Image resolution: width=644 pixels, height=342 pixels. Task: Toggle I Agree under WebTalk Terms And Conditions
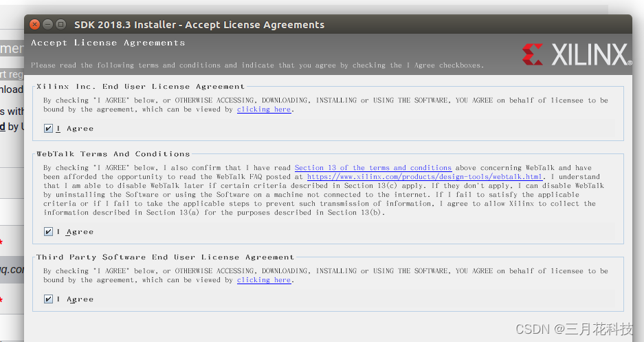point(48,232)
